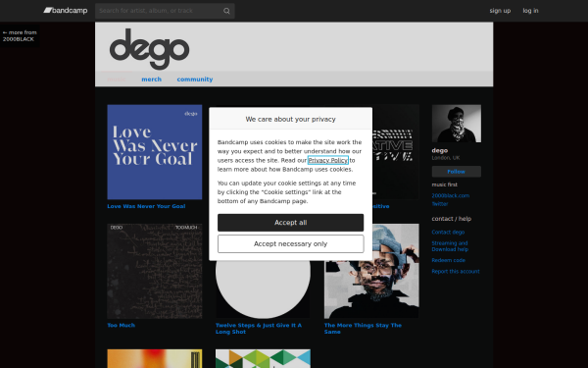Open the sign up link
Viewport: 588px width, 368px height.
500,11
